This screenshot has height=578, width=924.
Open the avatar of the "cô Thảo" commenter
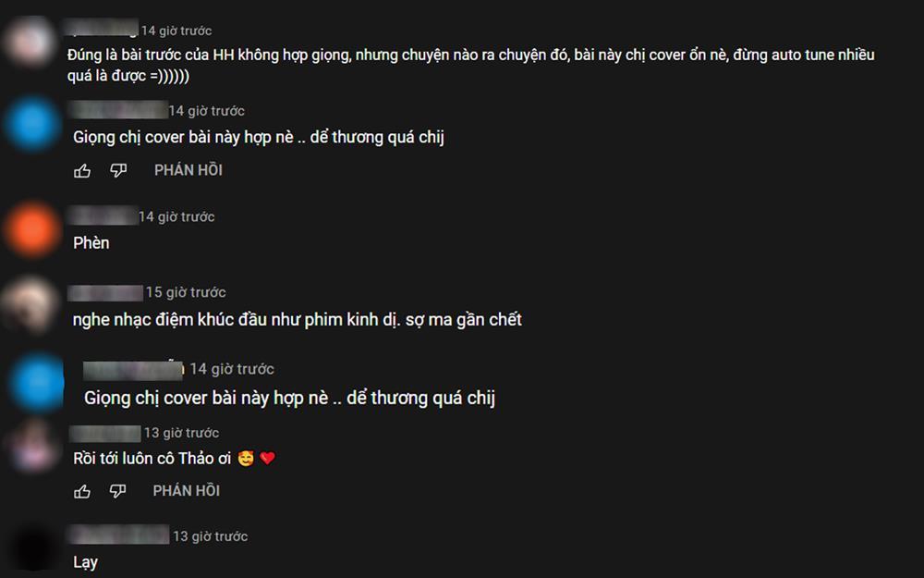click(32, 446)
